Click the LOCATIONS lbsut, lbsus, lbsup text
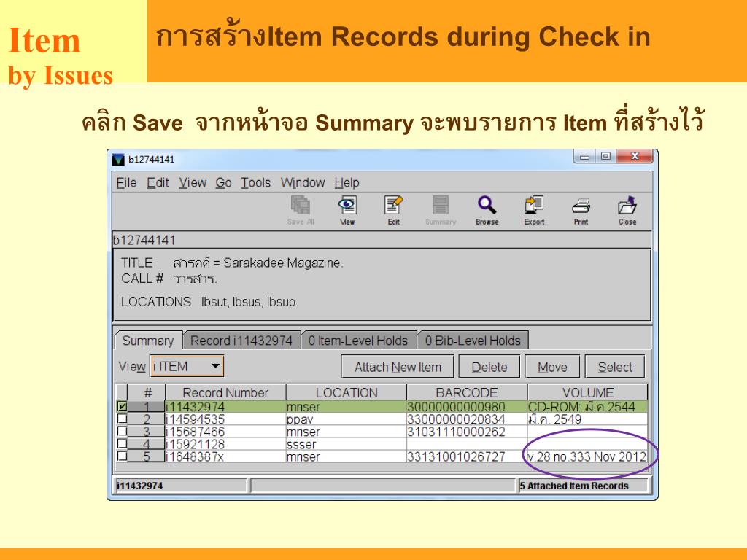Screen dimensions: 747x560 coord(208,302)
